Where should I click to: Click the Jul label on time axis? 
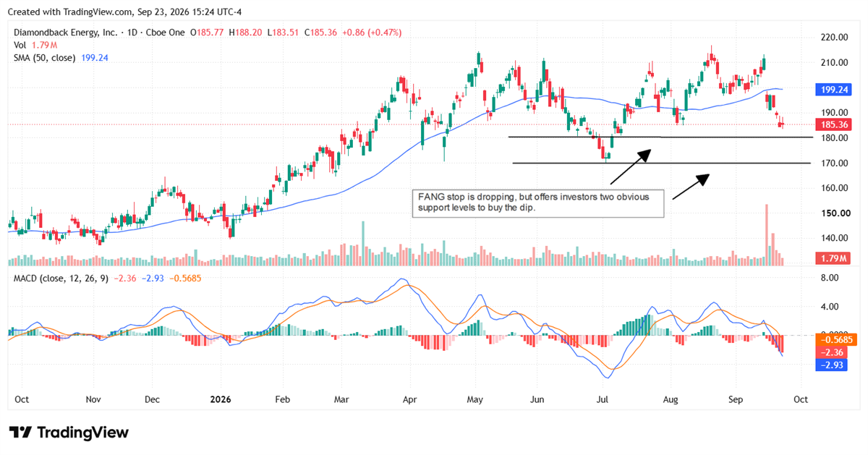[603, 399]
